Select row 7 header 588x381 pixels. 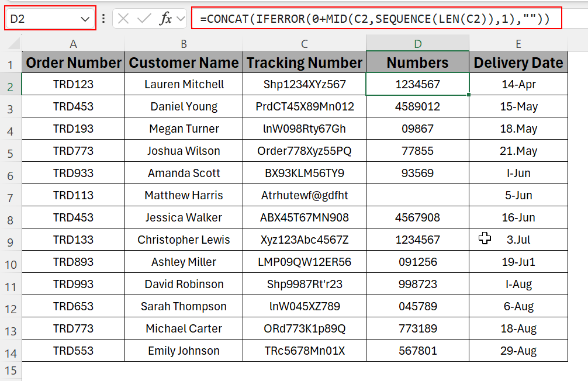(x=11, y=196)
